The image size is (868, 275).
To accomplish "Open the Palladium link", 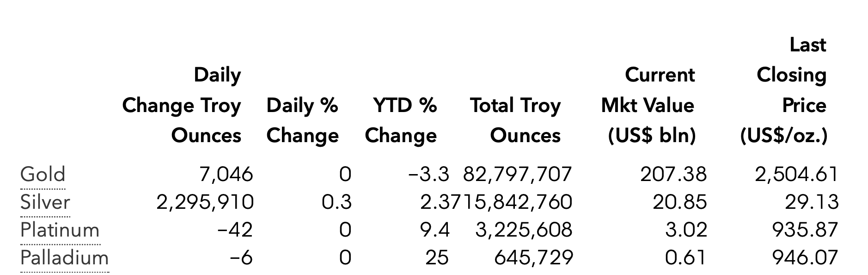I will click(x=65, y=258).
